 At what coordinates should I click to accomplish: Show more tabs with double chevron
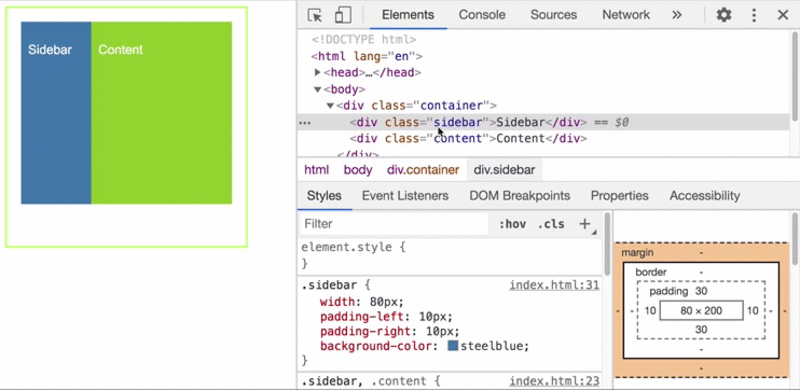pyautogui.click(x=677, y=15)
